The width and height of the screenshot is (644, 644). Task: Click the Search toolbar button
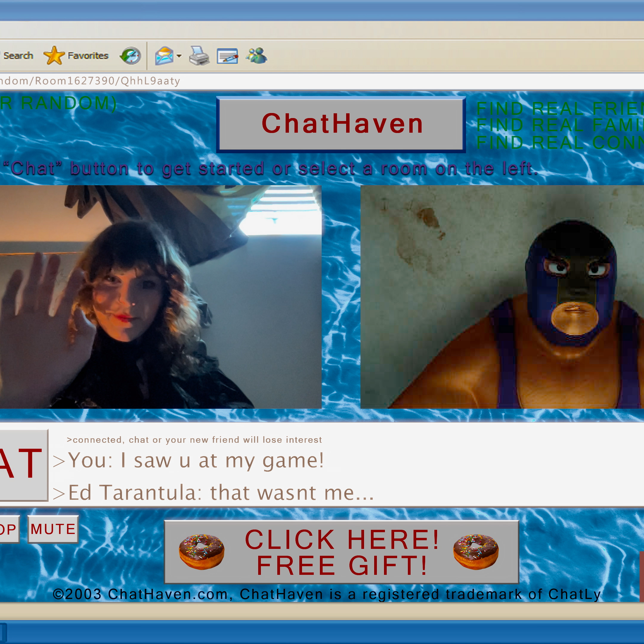[17, 55]
